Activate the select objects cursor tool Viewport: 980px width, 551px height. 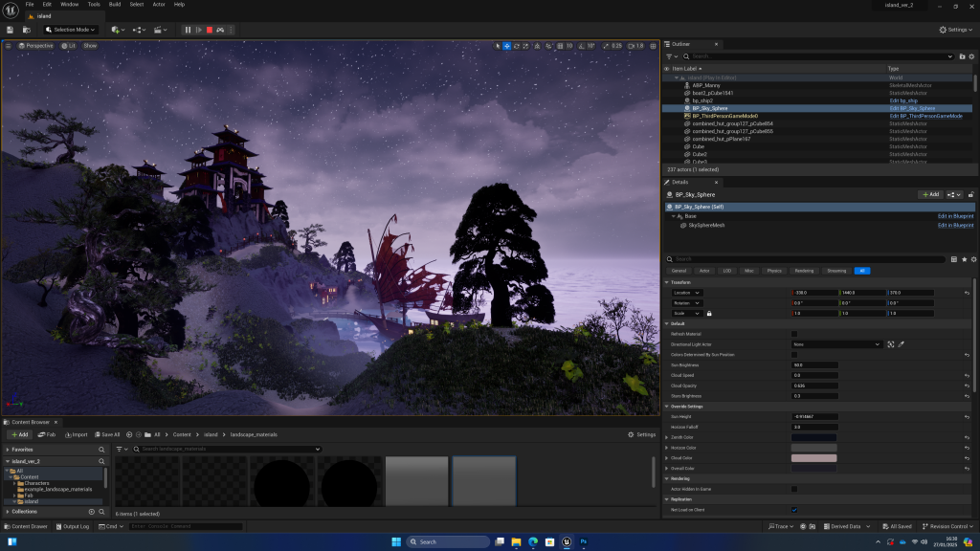[498, 46]
